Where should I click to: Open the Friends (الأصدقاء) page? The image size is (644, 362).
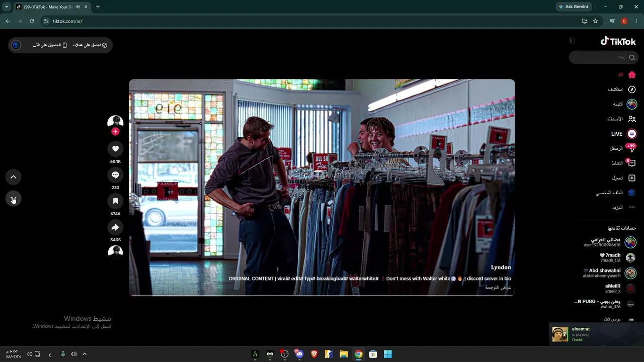click(621, 119)
